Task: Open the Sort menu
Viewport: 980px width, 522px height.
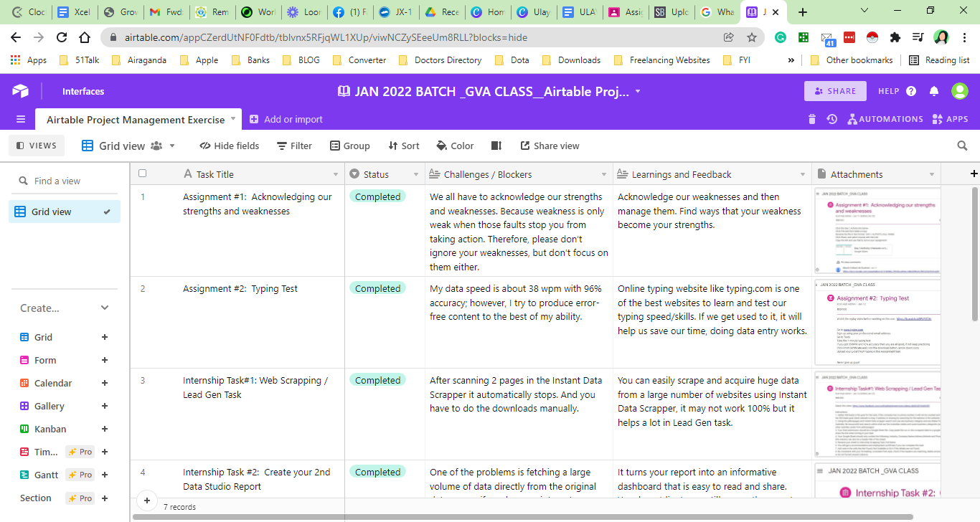Action: pos(404,146)
